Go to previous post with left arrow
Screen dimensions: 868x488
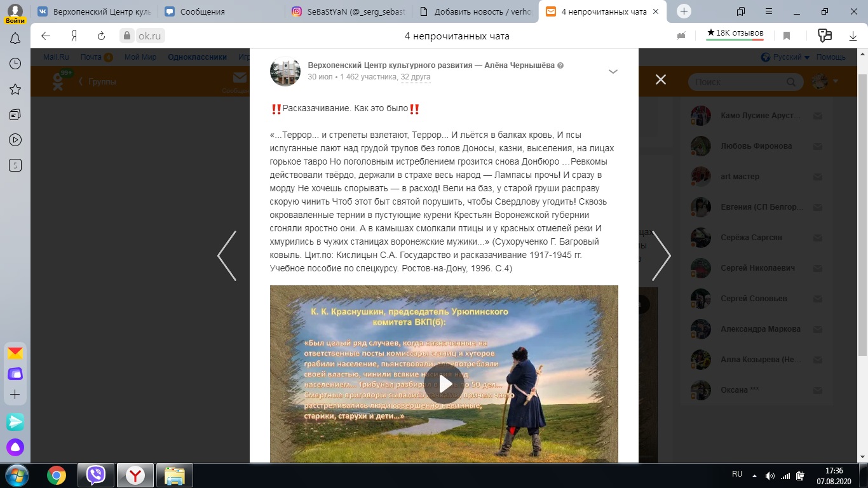coord(227,255)
